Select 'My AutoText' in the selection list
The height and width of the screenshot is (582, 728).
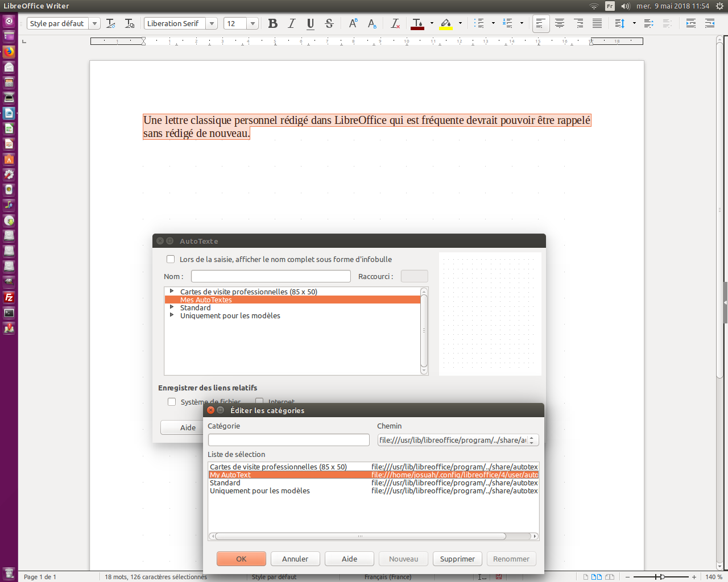tap(373, 475)
